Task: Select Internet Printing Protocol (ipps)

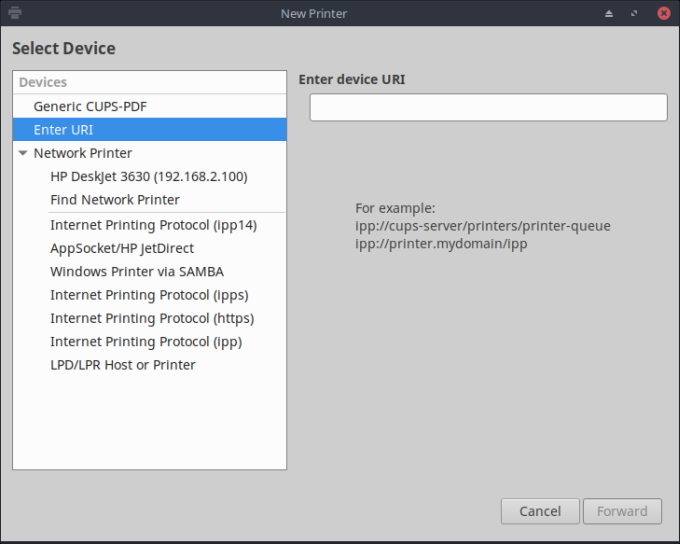Action: click(149, 295)
